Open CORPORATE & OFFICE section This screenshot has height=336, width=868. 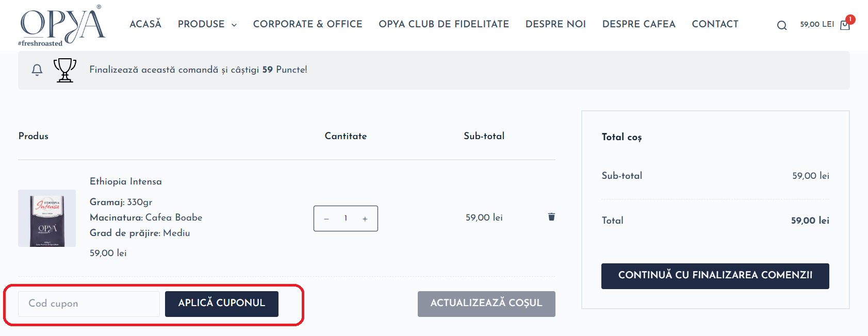307,24
